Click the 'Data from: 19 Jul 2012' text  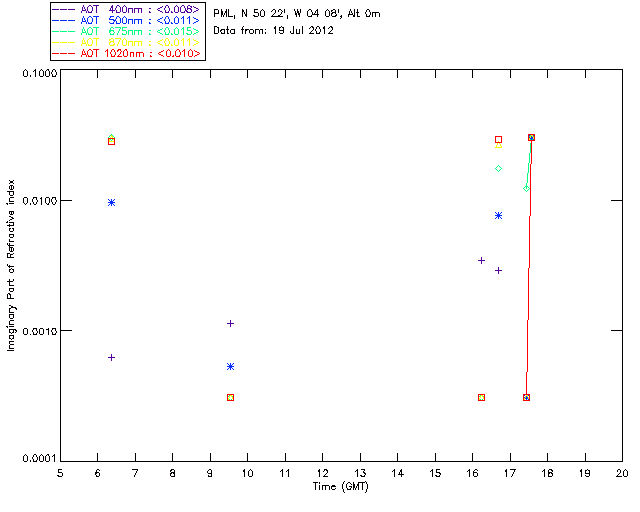coord(273,31)
